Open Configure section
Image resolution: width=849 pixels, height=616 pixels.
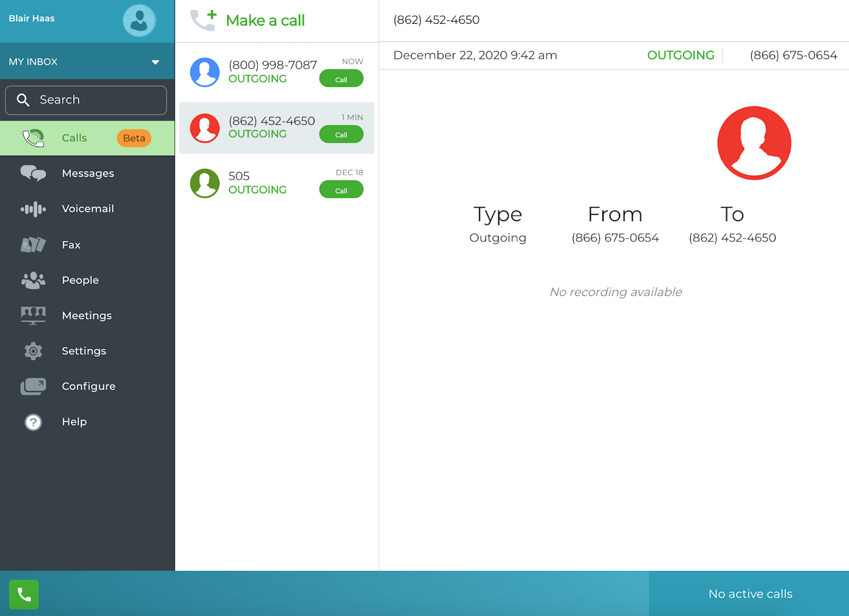point(88,386)
